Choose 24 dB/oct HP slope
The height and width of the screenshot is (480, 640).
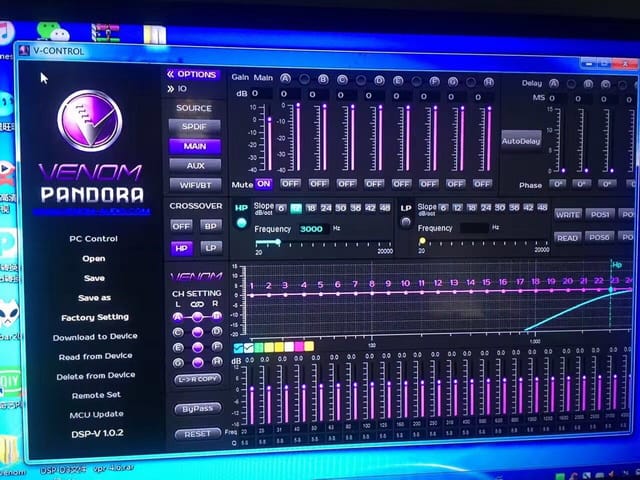[x=326, y=208]
